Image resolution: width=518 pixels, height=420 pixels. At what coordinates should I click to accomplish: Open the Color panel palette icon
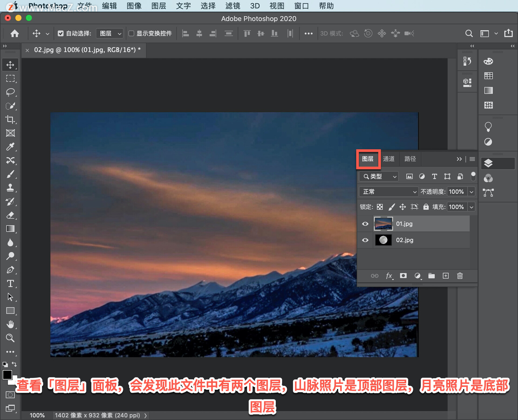[488, 61]
